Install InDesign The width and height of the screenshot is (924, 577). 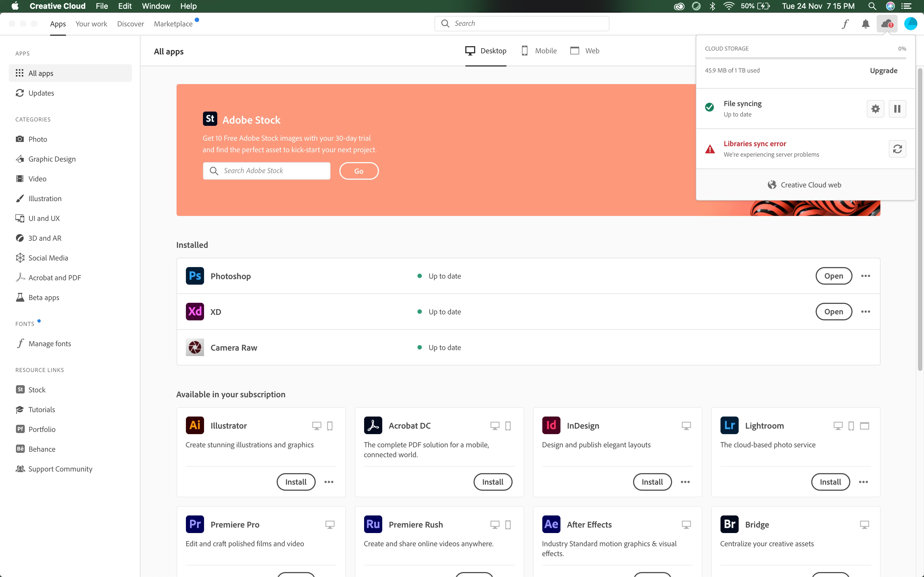[652, 482]
